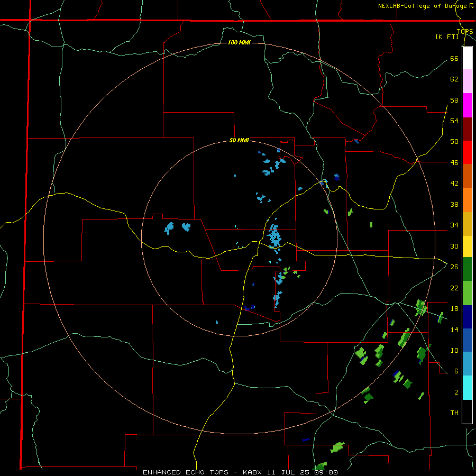Click the [K FT] units label
Image resolution: width=476 pixels, height=476 pixels.
447,36
